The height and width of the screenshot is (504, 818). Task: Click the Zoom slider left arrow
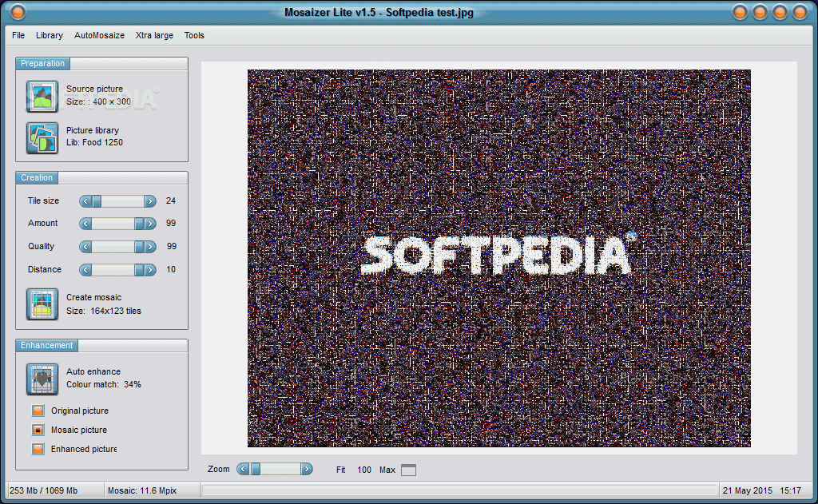(x=243, y=469)
